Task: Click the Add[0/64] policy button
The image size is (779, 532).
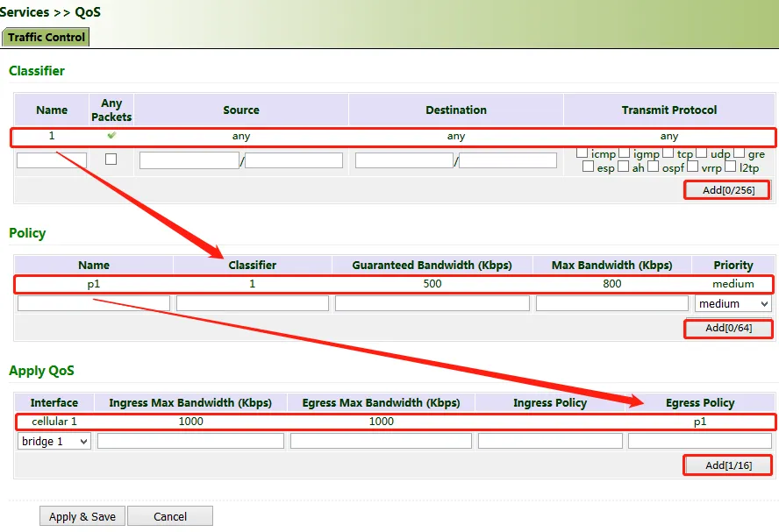Action: coord(728,328)
